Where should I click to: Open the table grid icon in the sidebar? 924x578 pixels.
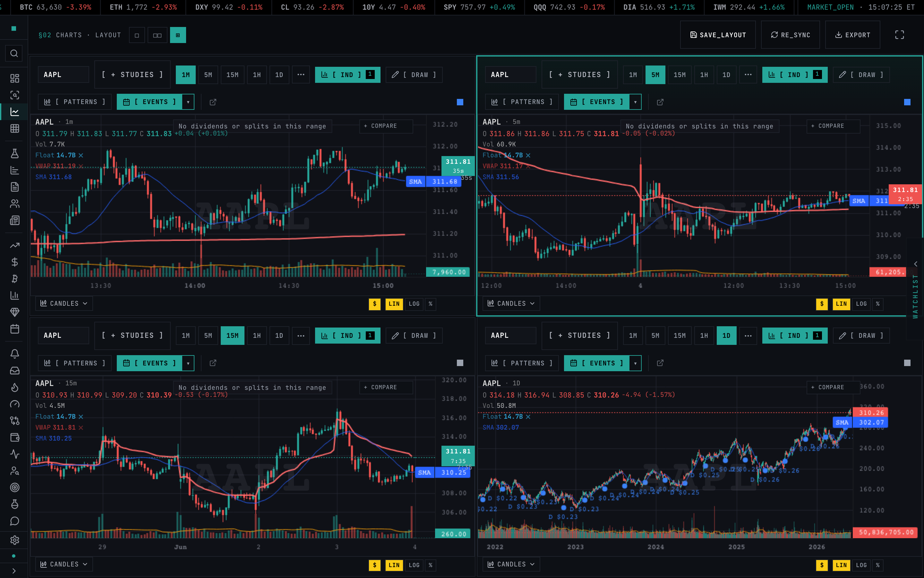click(14, 128)
